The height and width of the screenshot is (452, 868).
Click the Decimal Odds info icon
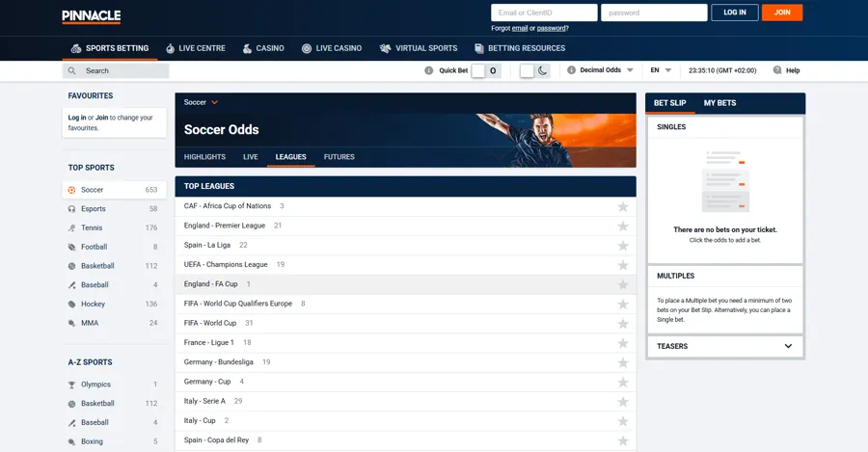coord(571,70)
